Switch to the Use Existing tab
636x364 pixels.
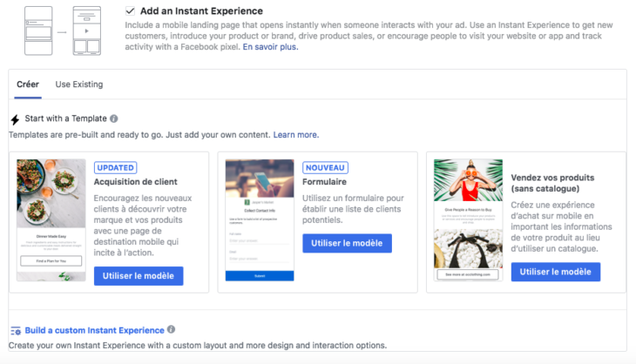tap(78, 84)
